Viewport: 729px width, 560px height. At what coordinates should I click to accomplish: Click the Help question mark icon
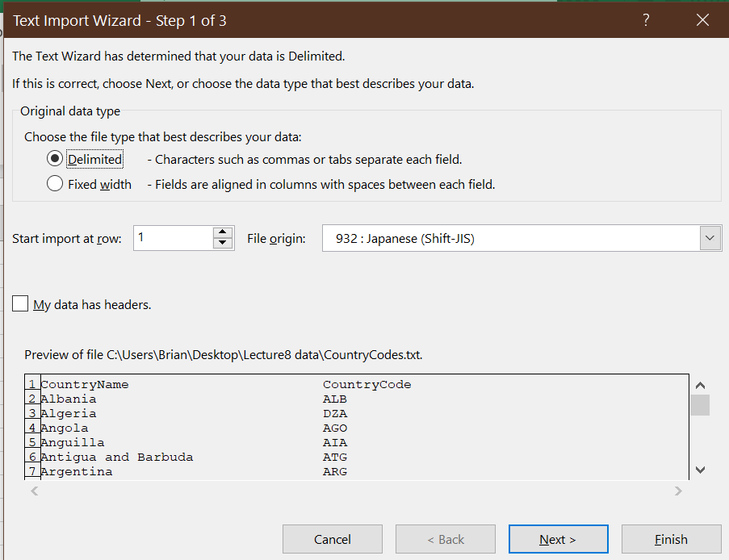[645, 20]
